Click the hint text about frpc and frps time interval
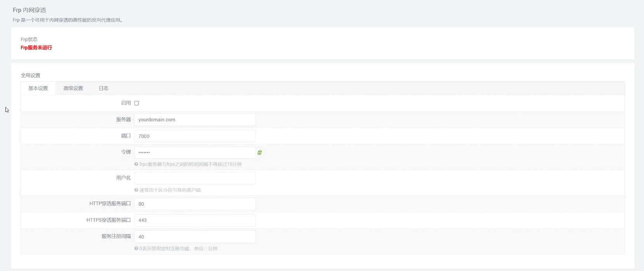The image size is (644, 271). pyautogui.click(x=190, y=164)
